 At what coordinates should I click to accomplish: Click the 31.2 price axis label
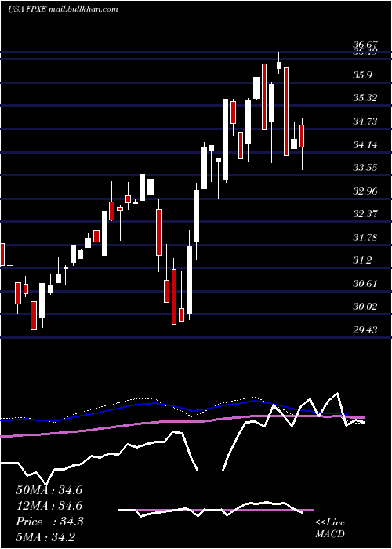point(362,260)
